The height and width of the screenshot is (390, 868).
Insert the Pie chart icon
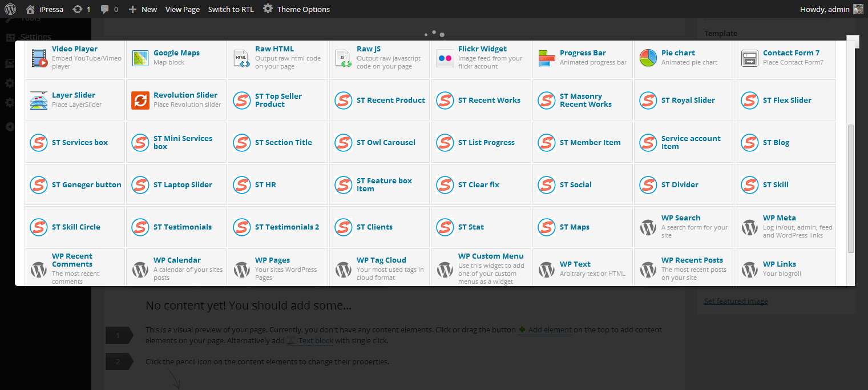point(648,58)
